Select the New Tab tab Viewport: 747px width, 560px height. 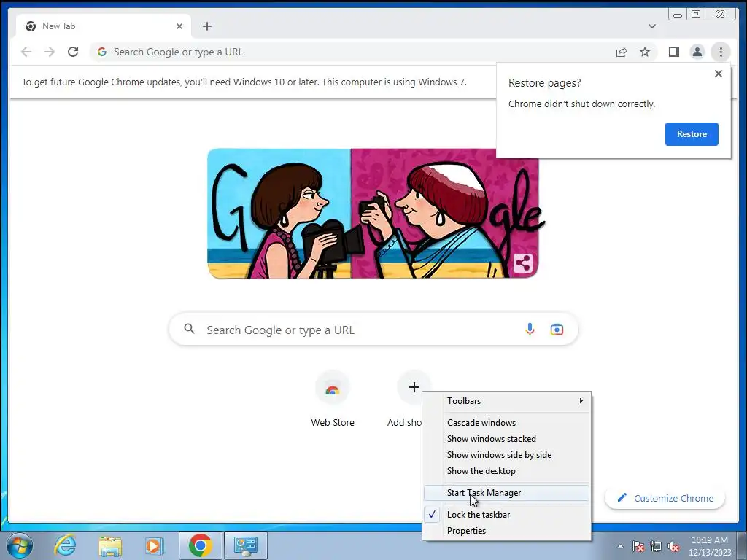pyautogui.click(x=104, y=26)
